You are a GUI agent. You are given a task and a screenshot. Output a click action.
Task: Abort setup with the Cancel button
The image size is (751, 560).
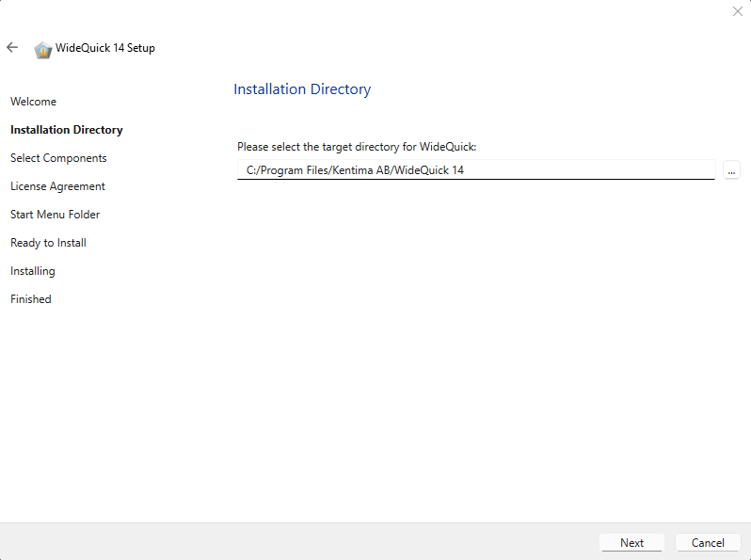(708, 543)
